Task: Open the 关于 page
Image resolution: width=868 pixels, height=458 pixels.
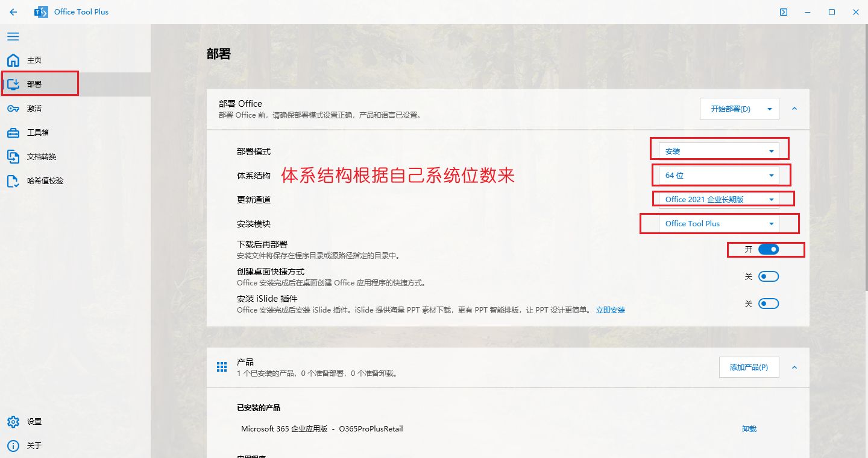Action: point(75,446)
